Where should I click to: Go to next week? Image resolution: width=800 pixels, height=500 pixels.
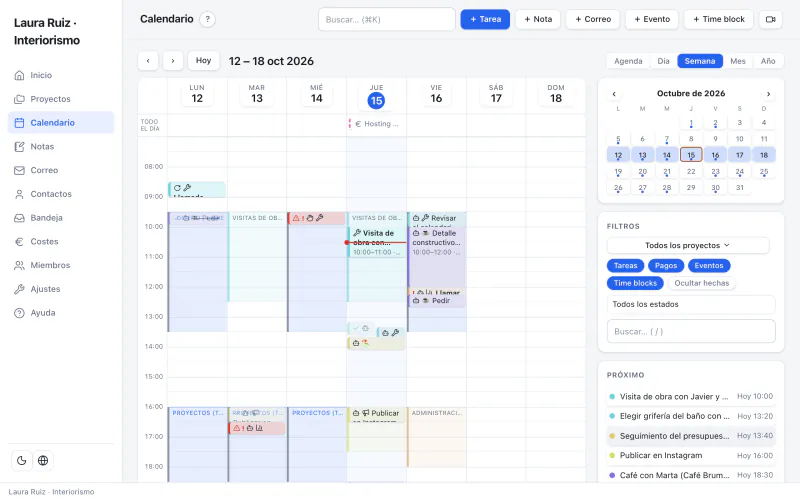[x=173, y=61]
